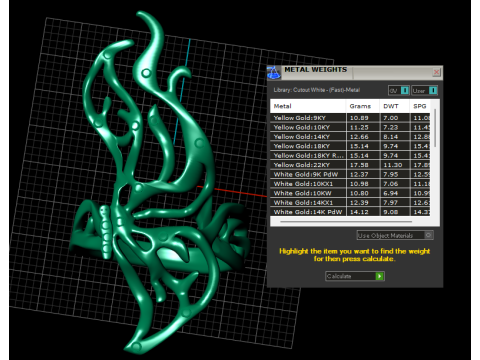
Task: Click DWT value 7.00
Action: pos(391,118)
